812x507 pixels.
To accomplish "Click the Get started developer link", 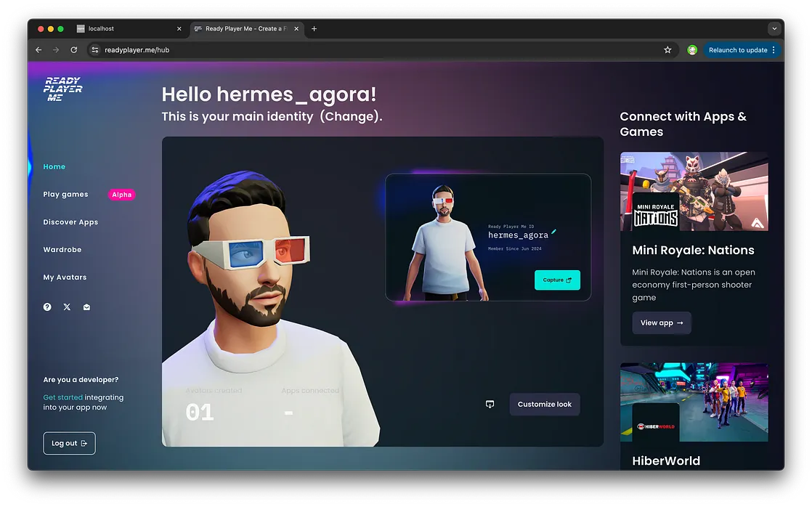I will pos(62,397).
